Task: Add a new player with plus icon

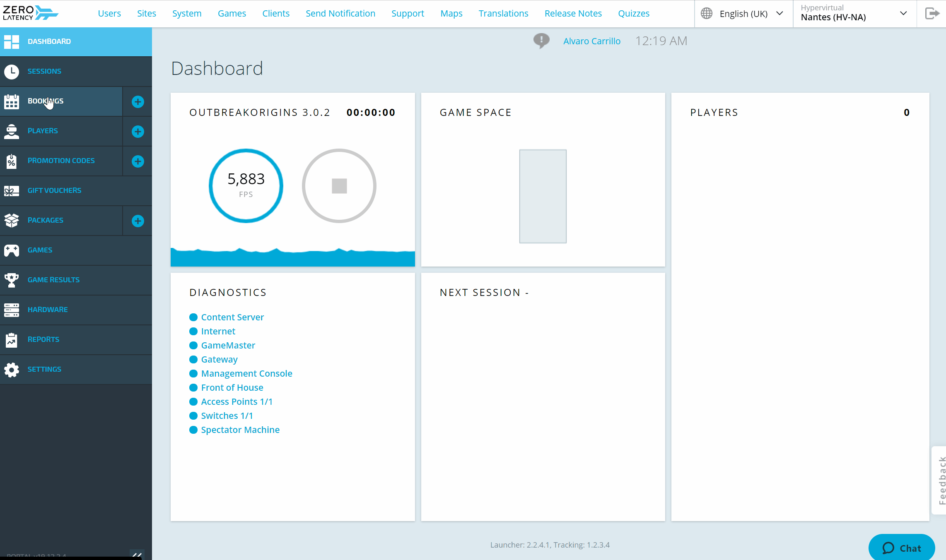Action: click(138, 131)
